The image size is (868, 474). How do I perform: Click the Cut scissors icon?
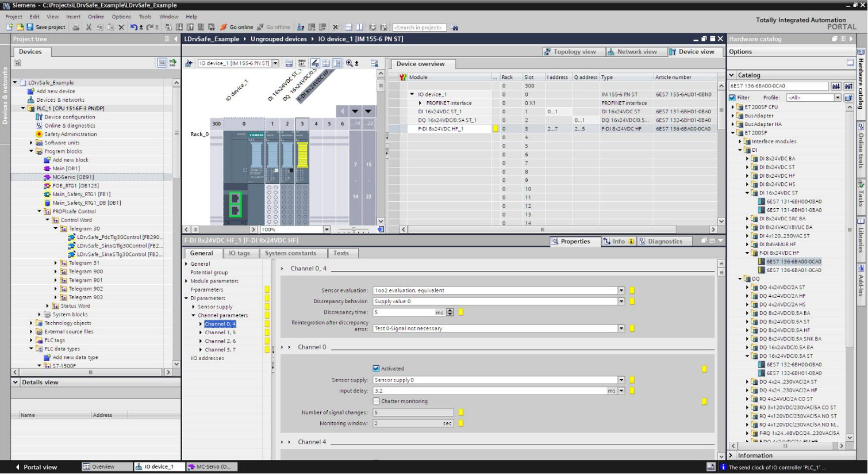pyautogui.click(x=89, y=27)
